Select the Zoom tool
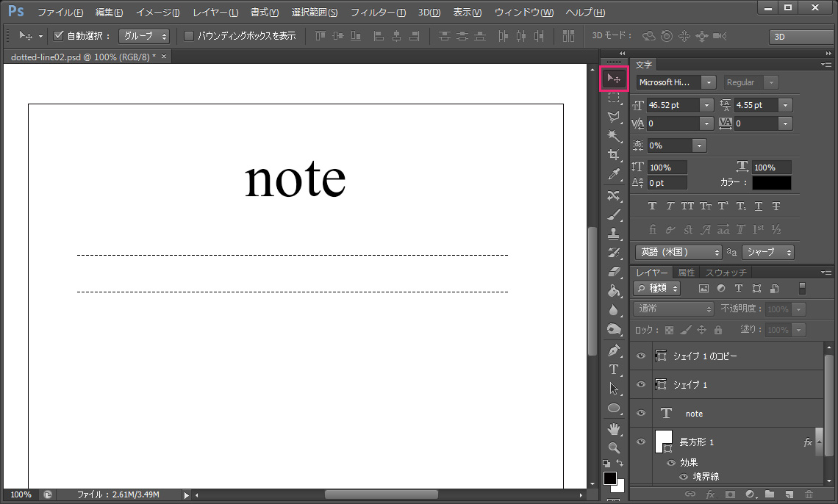838x504 pixels. click(x=614, y=447)
